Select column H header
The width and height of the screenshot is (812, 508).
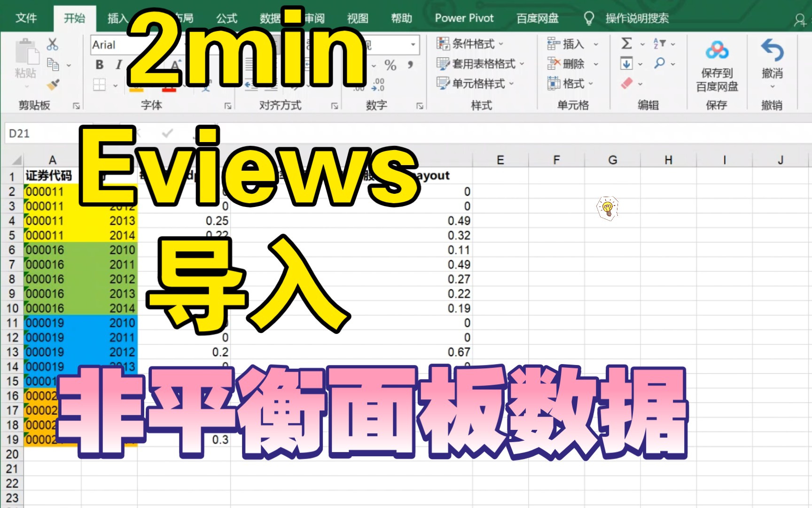668,160
